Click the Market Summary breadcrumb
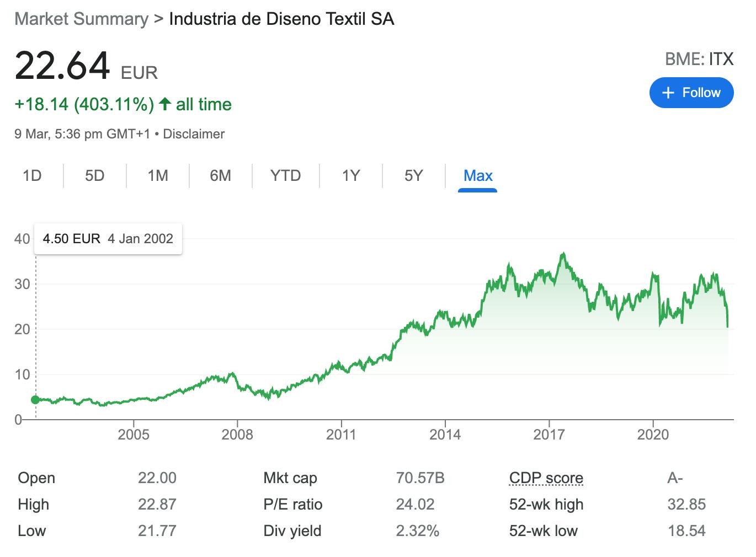Image resolution: width=756 pixels, height=557 pixels. pos(81,19)
